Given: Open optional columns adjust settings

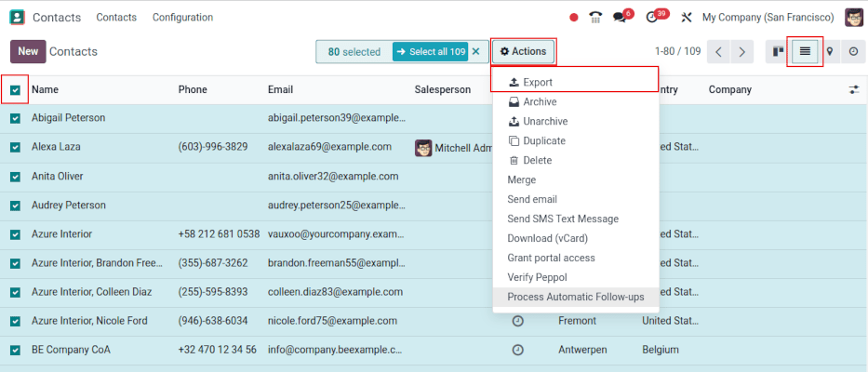Looking at the screenshot, I should 854,90.
